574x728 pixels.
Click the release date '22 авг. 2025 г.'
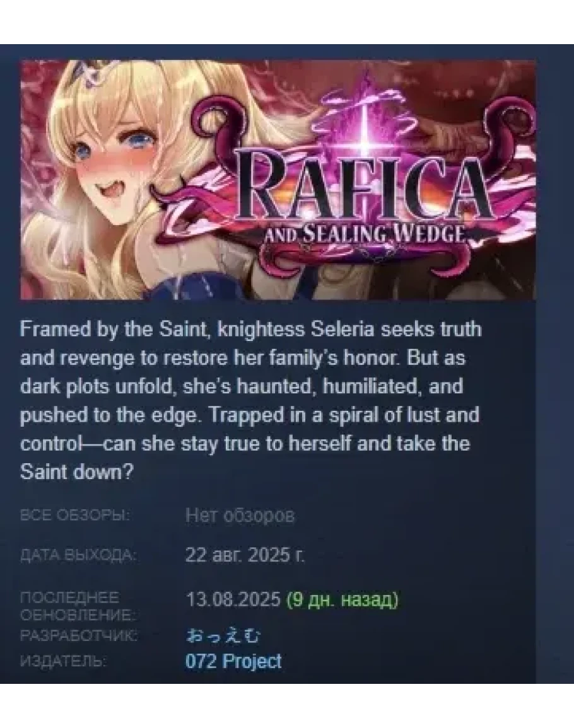click(245, 555)
